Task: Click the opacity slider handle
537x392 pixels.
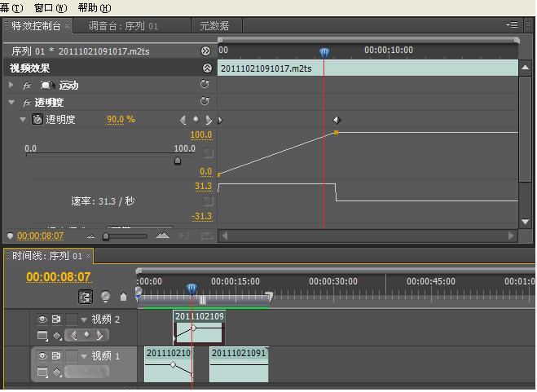Action: pos(178,161)
